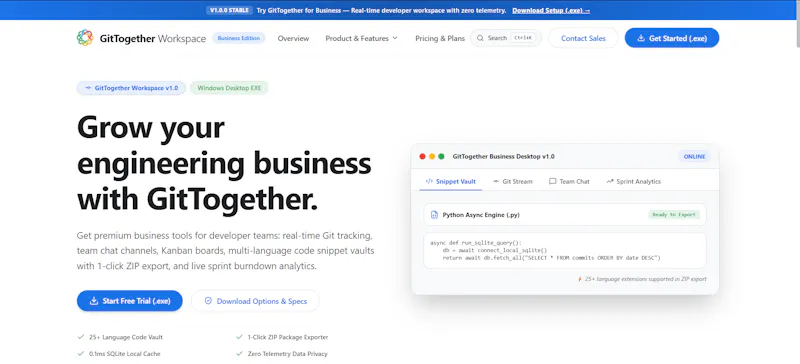This screenshot has height=364, width=800.
Task: Open the Team Chat tab
Action: [x=569, y=182]
